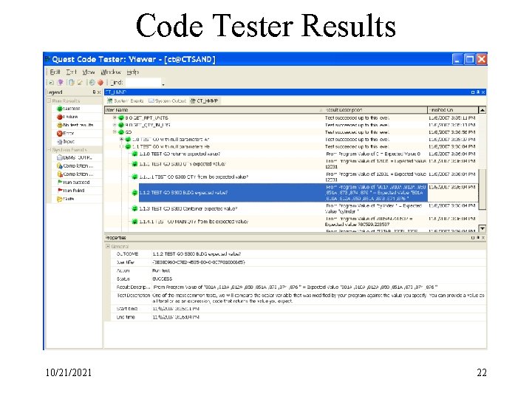Open the View menu
Screen dimensions: 532x399
(x=88, y=72)
